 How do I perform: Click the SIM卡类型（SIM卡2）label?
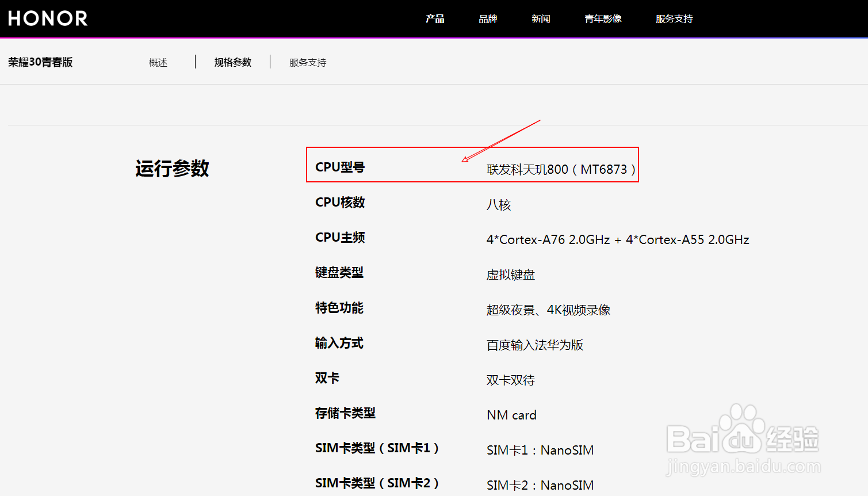(377, 483)
